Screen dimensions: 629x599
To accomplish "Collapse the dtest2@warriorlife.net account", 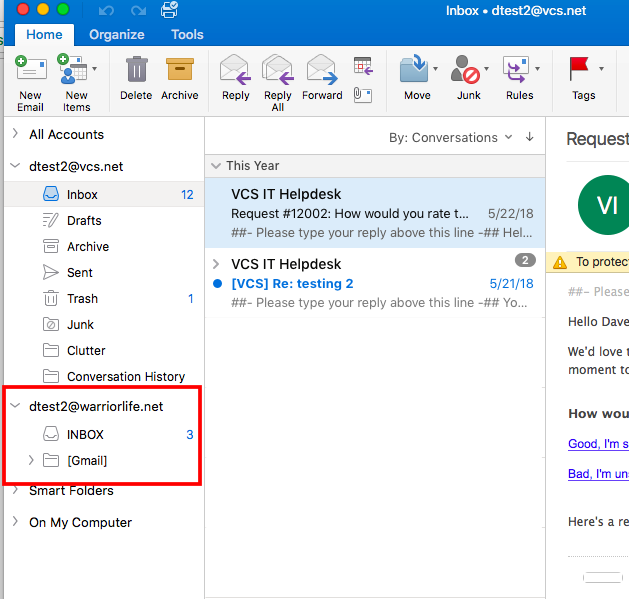I will 15,405.
